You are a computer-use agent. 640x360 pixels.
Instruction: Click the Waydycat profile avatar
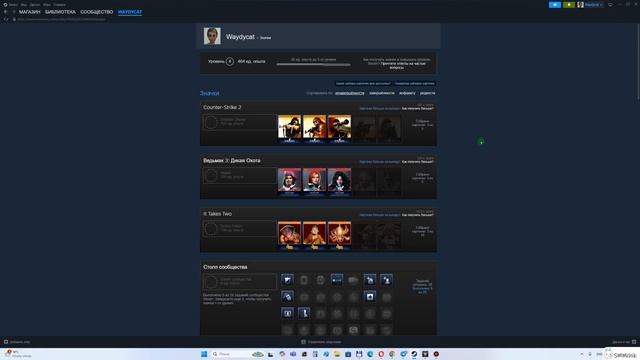pos(212,36)
